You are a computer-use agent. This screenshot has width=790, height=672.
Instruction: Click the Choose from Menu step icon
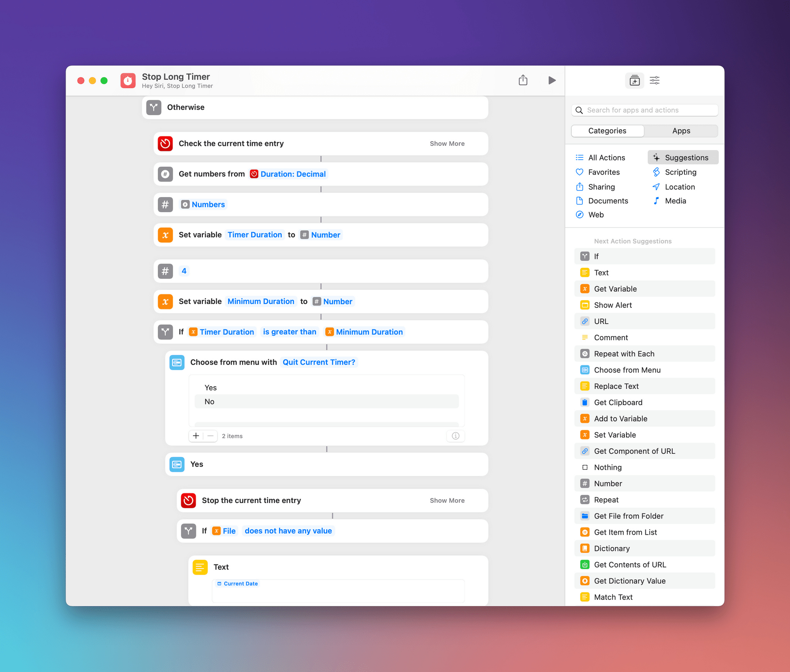click(177, 362)
